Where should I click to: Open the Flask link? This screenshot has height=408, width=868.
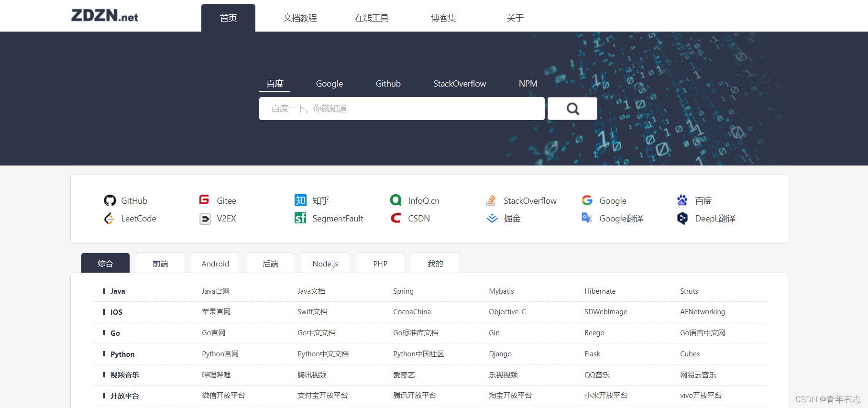tap(592, 353)
